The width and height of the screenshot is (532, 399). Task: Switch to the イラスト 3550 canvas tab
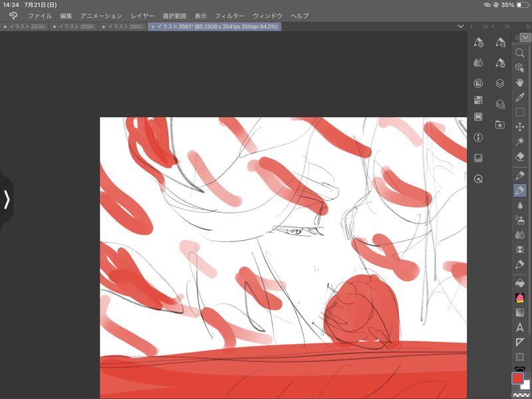(123, 27)
